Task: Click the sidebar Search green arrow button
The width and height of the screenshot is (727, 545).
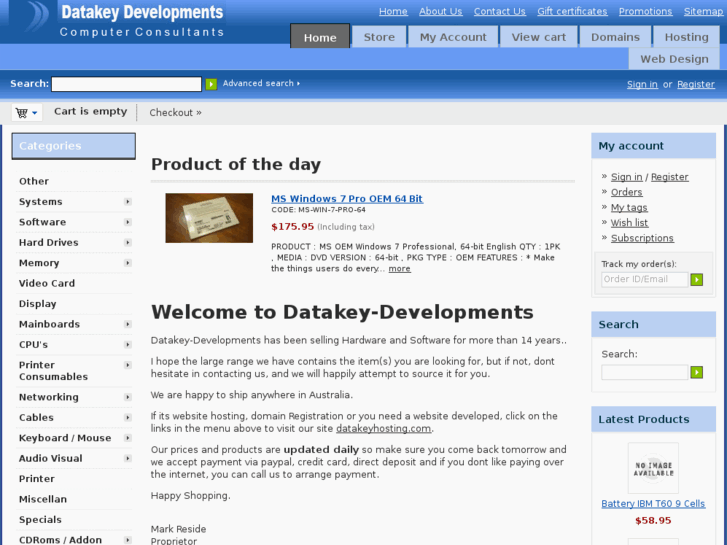Action: 696,372
